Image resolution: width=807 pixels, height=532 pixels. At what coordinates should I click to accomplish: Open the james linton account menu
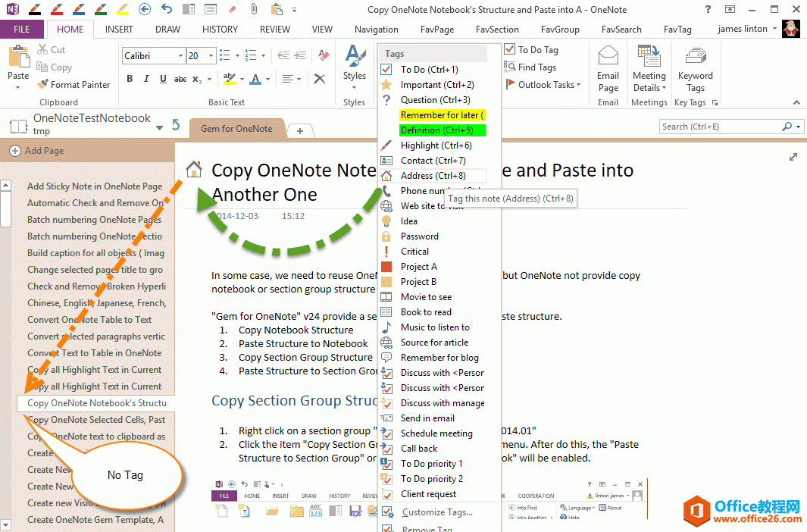[x=747, y=29]
